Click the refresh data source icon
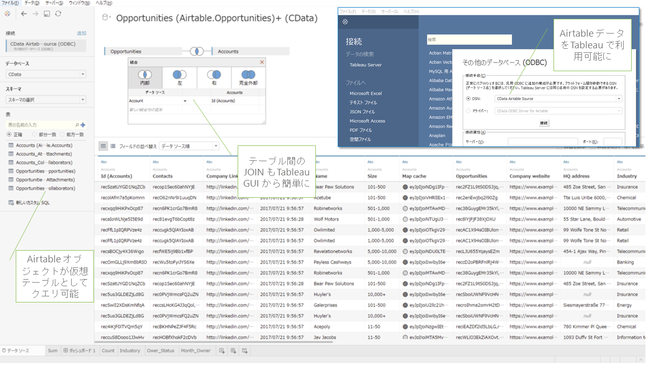The image size is (650, 365). coord(58,14)
